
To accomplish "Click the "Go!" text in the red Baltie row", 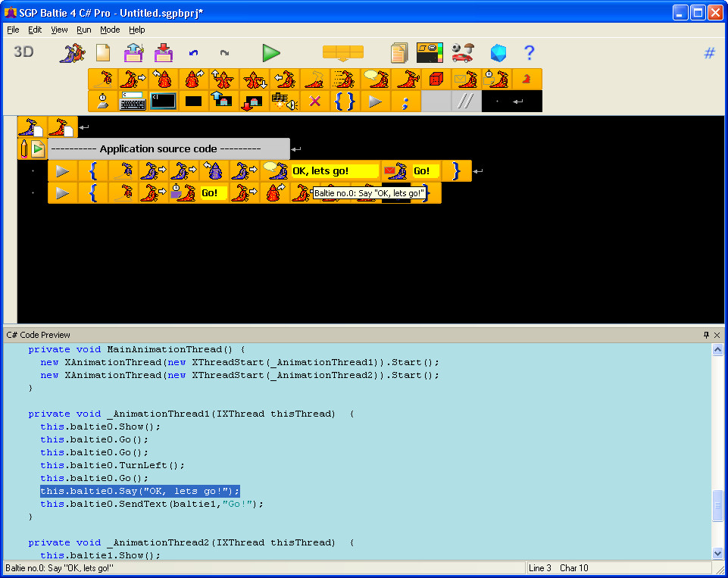I will (x=214, y=192).
